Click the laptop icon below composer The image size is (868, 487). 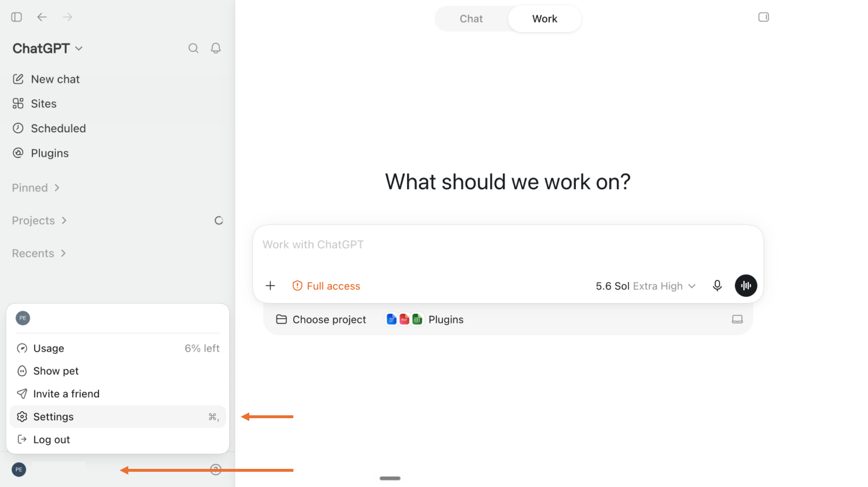[737, 319]
